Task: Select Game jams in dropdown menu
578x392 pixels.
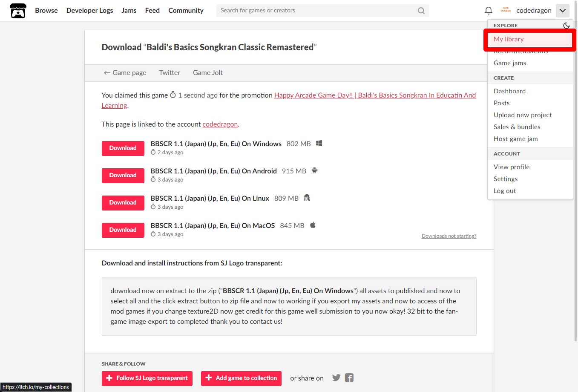Action: (x=530, y=63)
